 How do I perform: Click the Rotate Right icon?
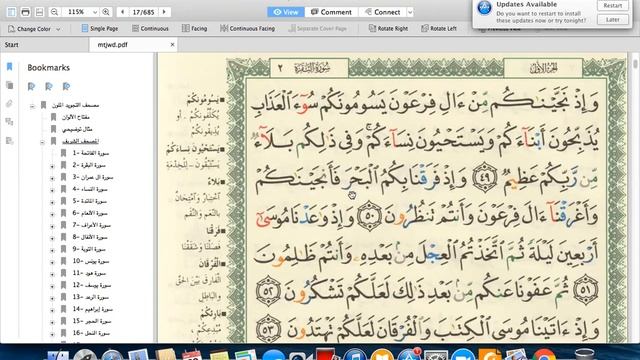coord(372,28)
